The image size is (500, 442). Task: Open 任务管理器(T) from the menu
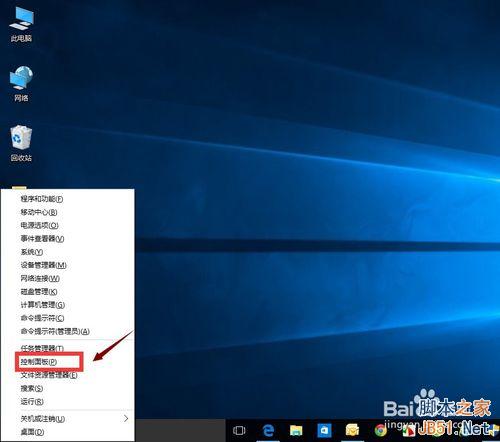[68, 348]
